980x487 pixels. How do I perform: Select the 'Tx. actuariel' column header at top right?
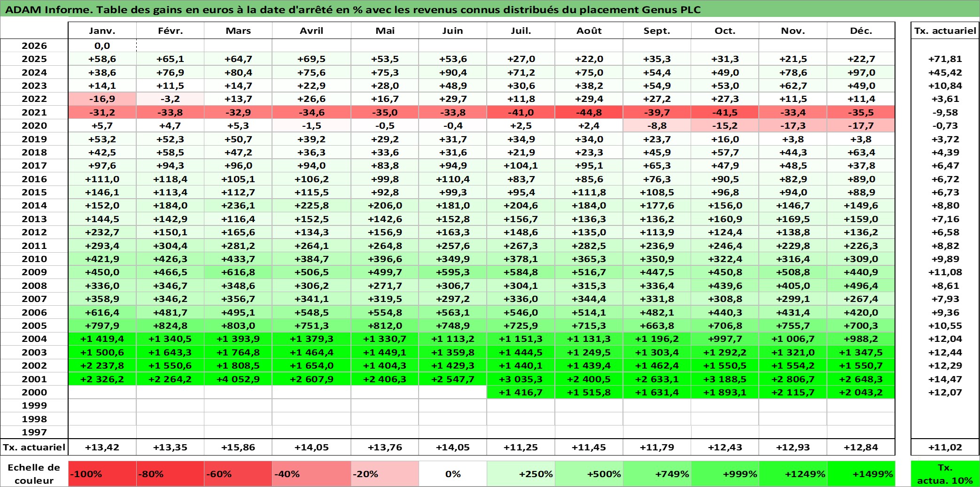point(945,31)
